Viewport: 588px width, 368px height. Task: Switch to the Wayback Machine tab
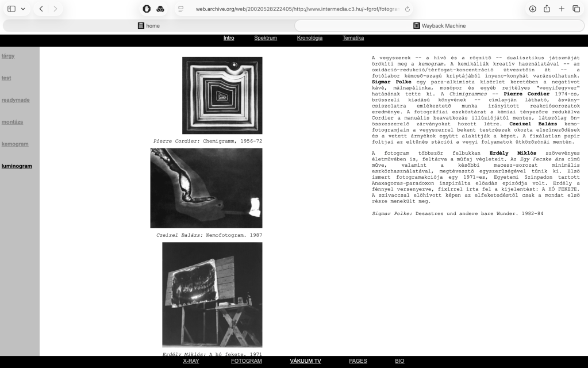[x=440, y=25]
